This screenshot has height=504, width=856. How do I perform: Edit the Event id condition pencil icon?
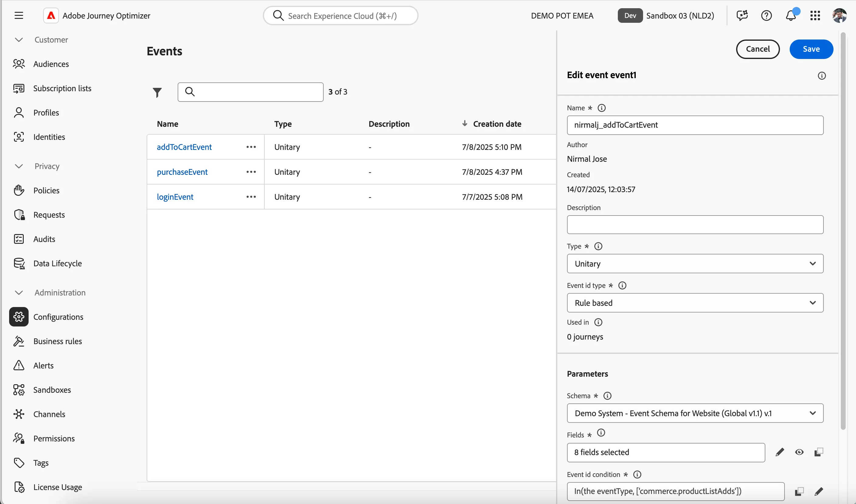[x=819, y=492]
